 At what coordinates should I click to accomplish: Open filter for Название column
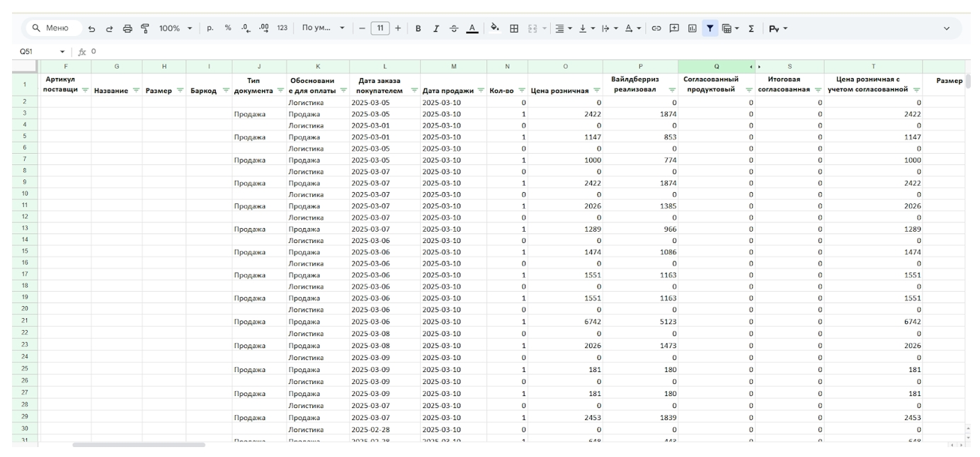[137, 90]
